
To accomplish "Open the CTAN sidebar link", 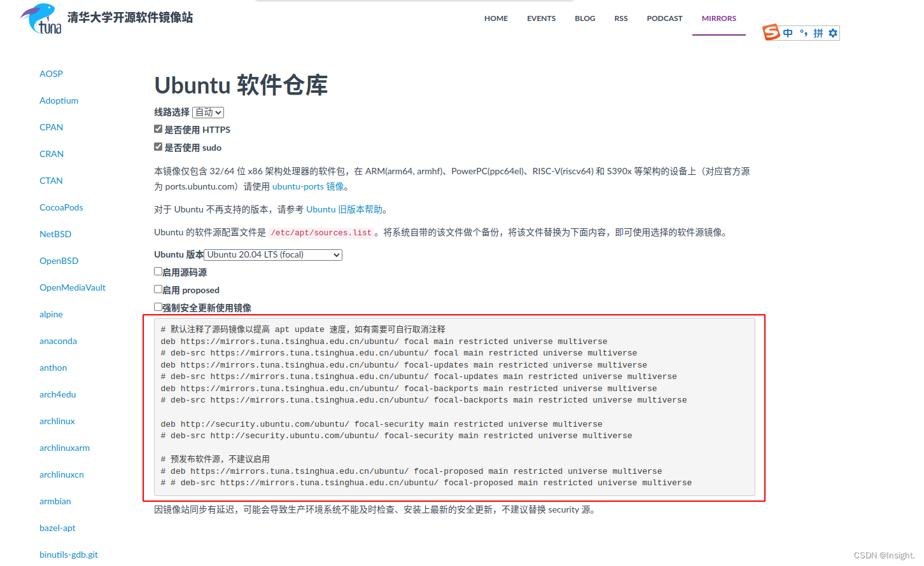I will pyautogui.click(x=51, y=181).
